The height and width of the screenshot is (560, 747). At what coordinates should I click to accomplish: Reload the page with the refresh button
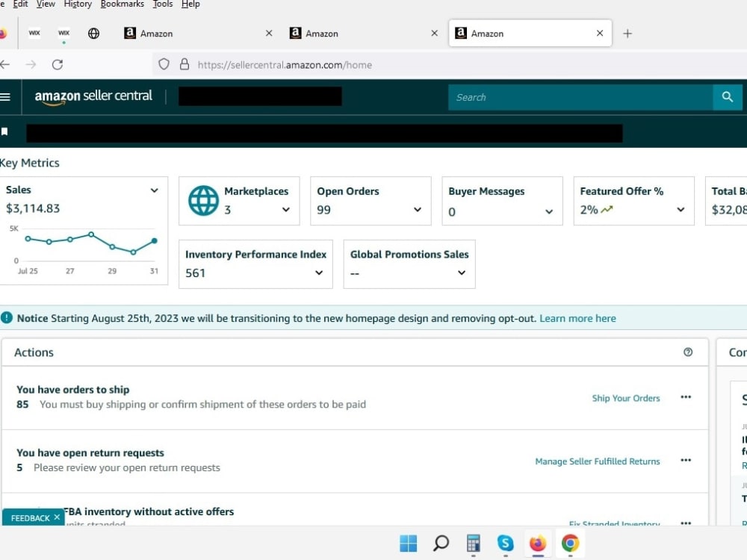(x=58, y=64)
